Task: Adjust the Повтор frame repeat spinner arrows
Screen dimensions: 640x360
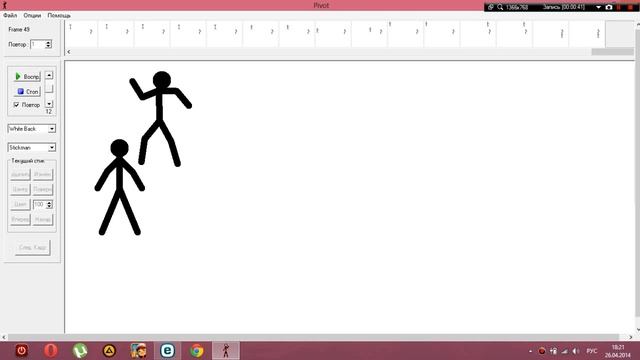Action: (49, 44)
